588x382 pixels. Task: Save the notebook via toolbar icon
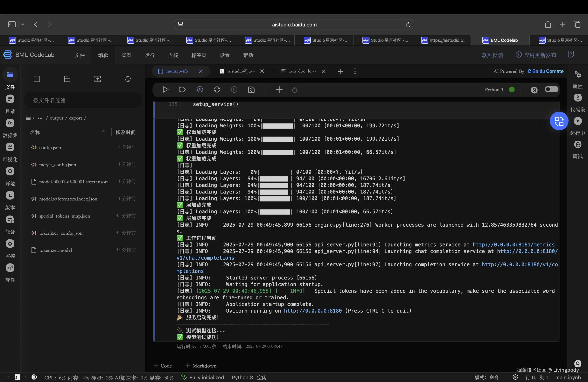[x=251, y=89]
